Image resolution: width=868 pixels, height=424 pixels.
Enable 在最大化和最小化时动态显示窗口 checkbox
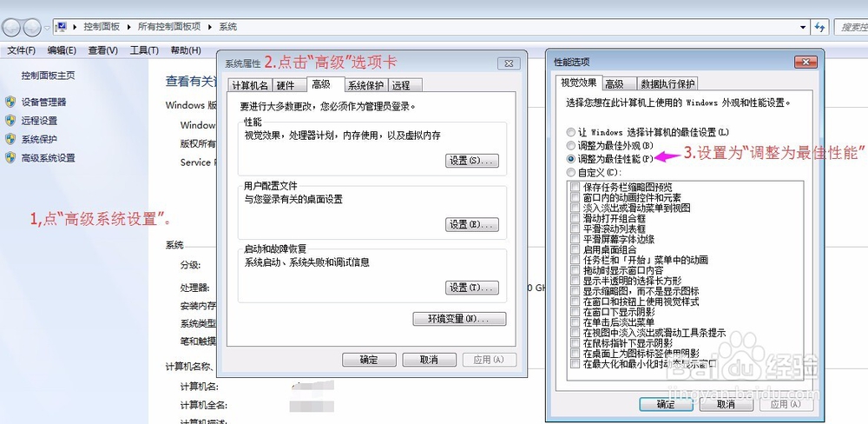point(575,364)
